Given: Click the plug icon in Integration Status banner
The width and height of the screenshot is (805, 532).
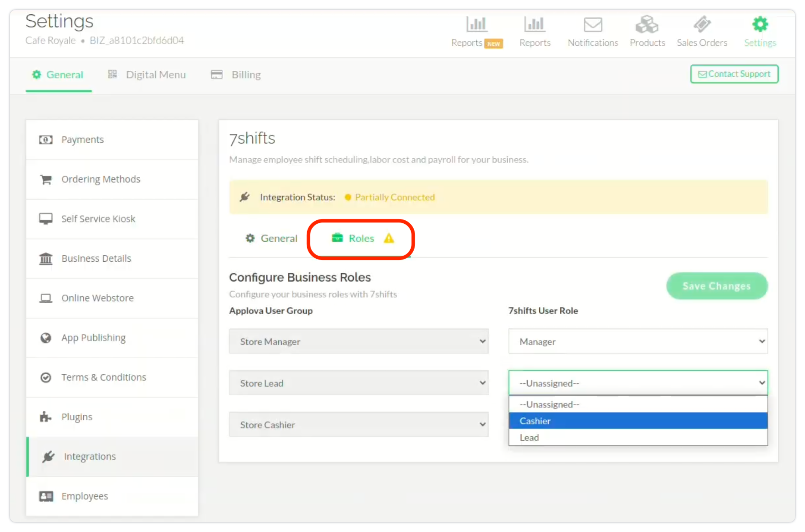Looking at the screenshot, I should click(x=245, y=197).
